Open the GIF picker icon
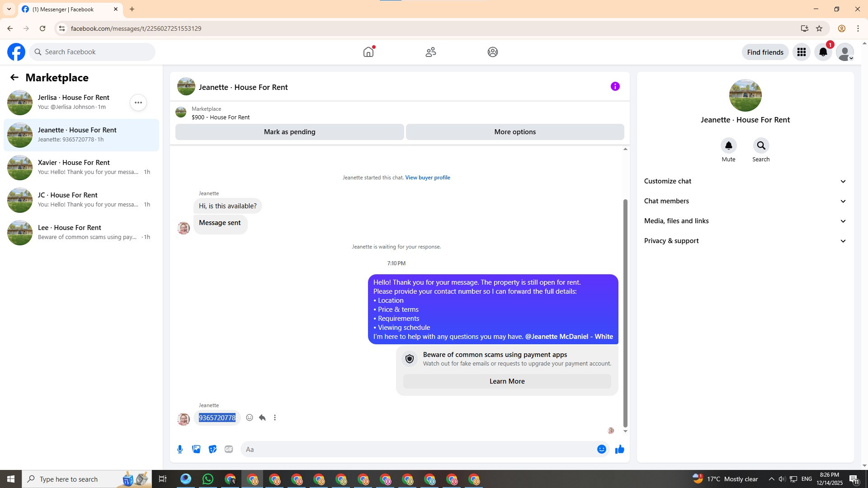This screenshot has width=868, height=488. click(x=229, y=449)
